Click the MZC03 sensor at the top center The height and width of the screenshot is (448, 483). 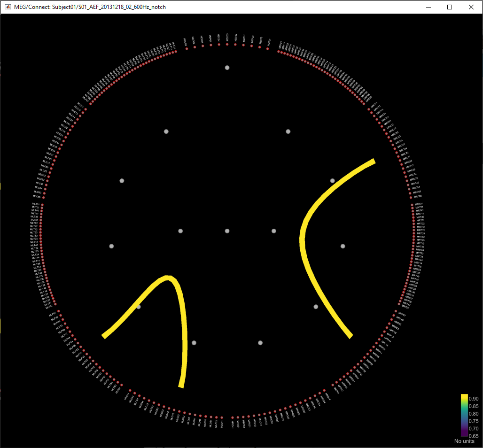(227, 44)
